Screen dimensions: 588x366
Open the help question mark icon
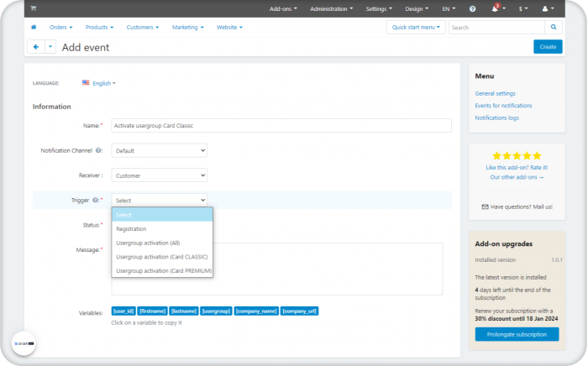coord(472,8)
